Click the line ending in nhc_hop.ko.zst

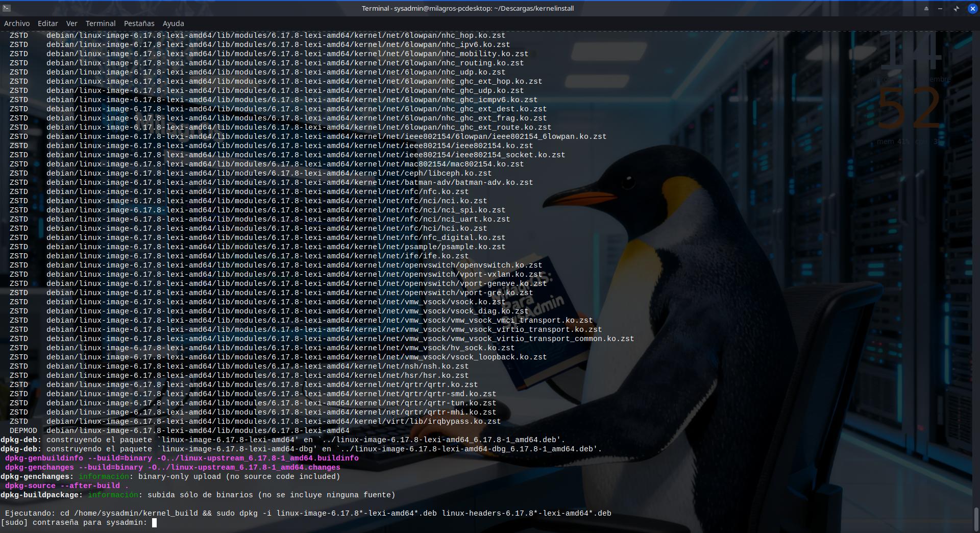(257, 35)
